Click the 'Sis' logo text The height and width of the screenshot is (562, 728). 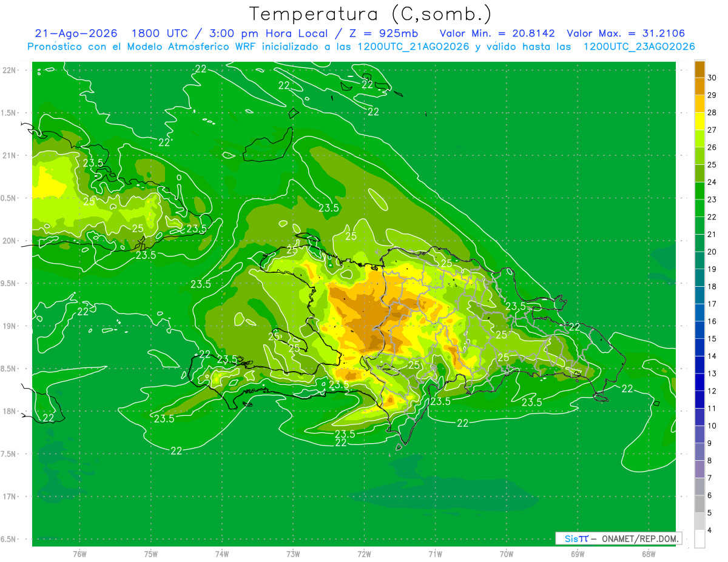[x=571, y=538]
